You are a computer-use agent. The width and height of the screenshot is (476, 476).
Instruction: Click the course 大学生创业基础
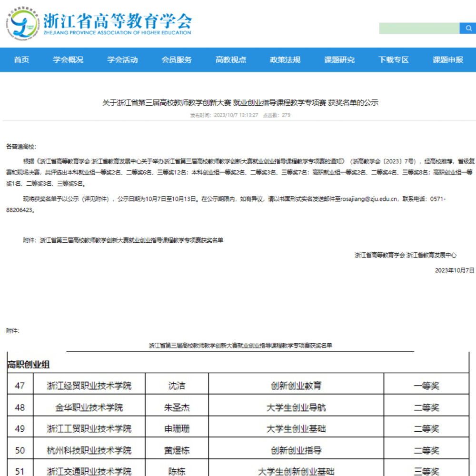pyautogui.click(x=296, y=428)
